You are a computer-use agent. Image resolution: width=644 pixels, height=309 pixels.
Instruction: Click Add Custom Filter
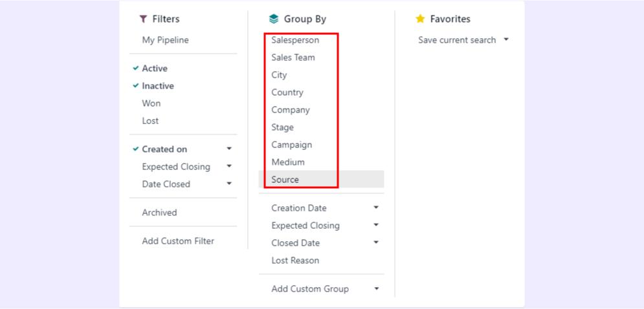click(x=178, y=241)
